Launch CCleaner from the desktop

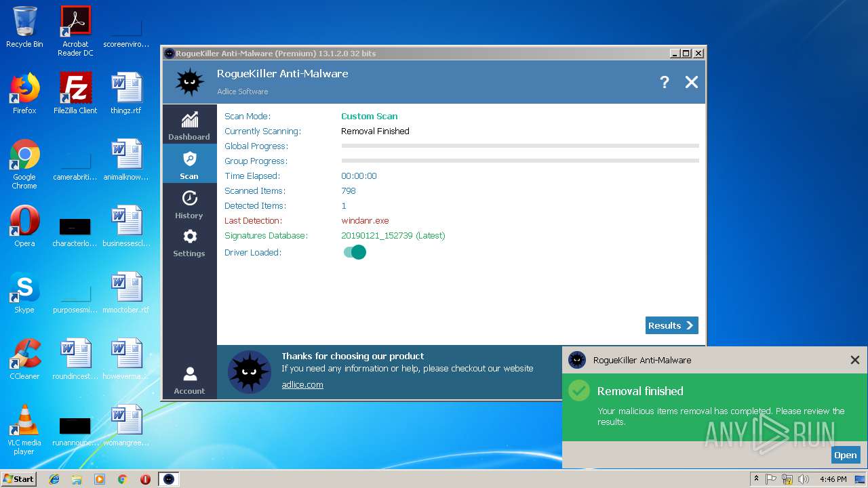point(24,359)
